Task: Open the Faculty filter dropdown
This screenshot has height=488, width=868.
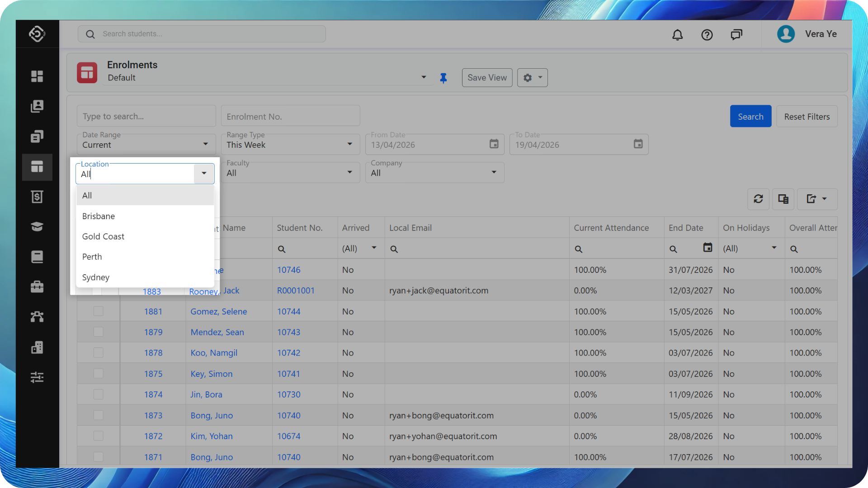Action: (x=349, y=172)
